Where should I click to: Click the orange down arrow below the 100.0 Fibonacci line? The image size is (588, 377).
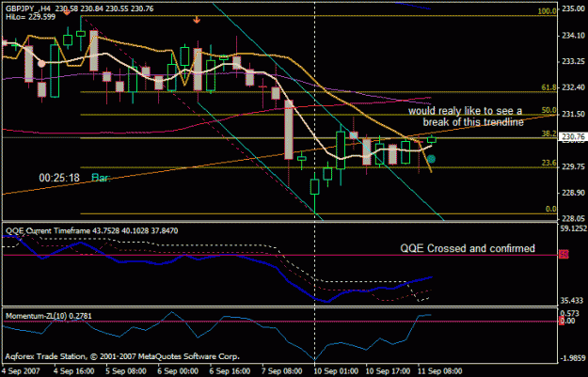click(x=197, y=20)
